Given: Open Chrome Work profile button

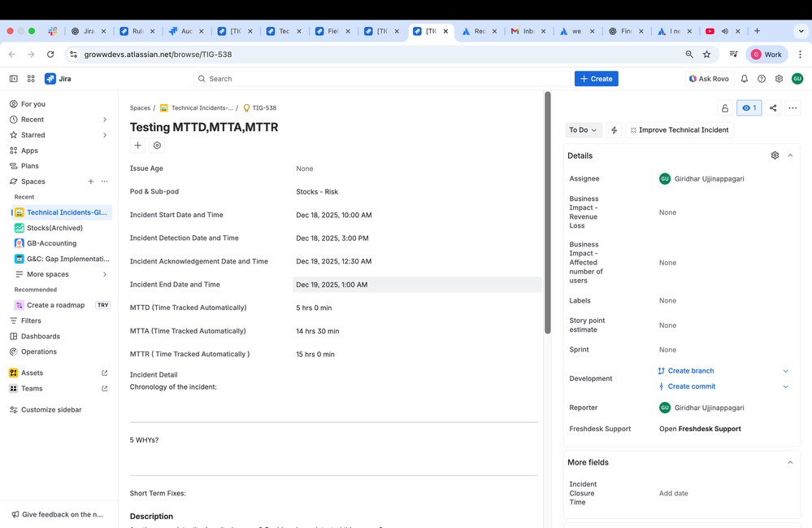Looking at the screenshot, I should tap(766, 55).
